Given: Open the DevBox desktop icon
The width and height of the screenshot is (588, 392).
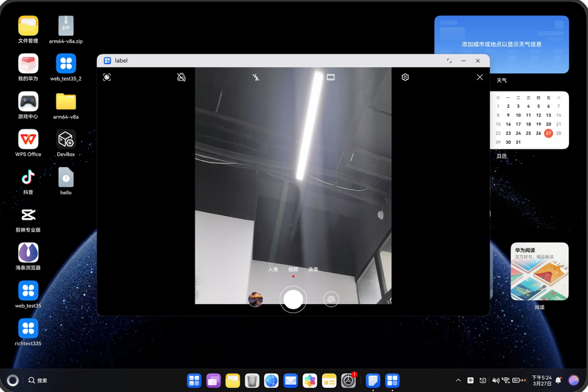Looking at the screenshot, I should tap(66, 143).
